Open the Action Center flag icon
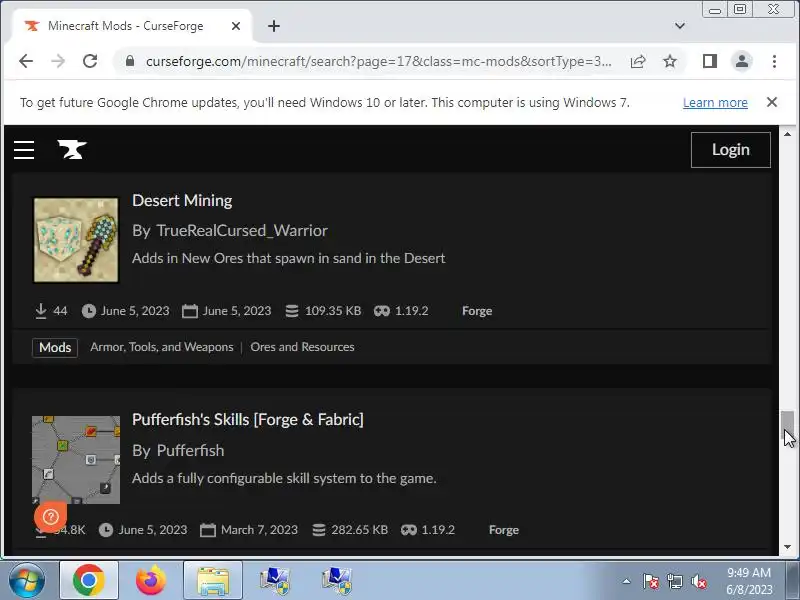The width and height of the screenshot is (800, 600). 651,581
